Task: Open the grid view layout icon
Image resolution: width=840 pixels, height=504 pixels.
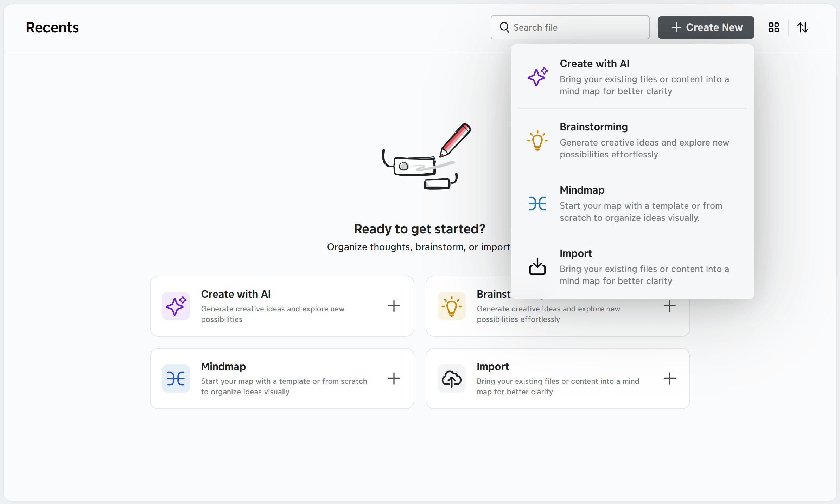Action: [x=774, y=27]
